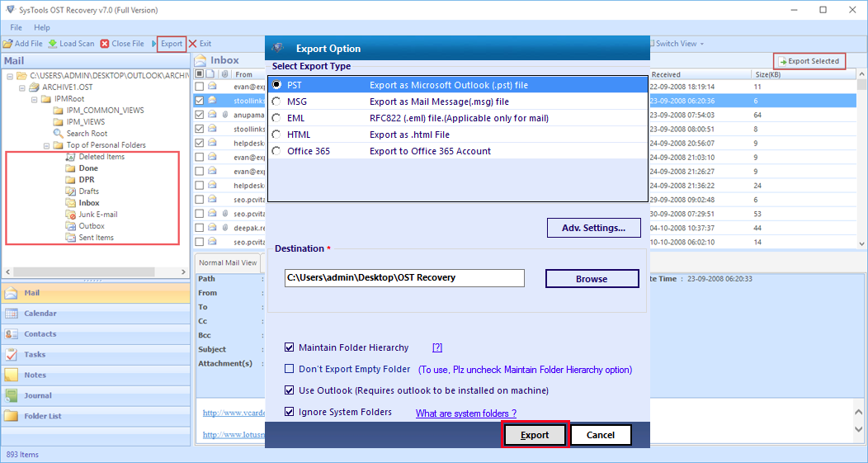Select the Drafts folder icon
Viewport: 868px width, 463px height.
(70, 191)
